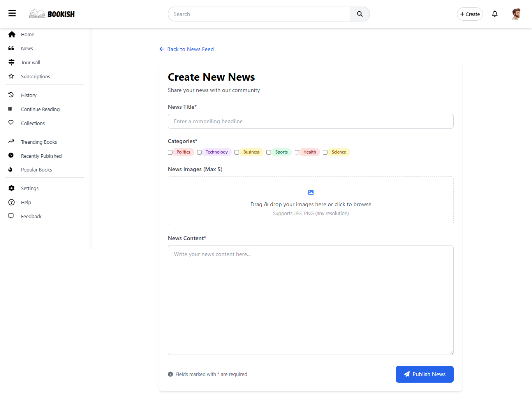532x408 pixels.
Task: Open Collections in sidebar
Action: click(33, 124)
